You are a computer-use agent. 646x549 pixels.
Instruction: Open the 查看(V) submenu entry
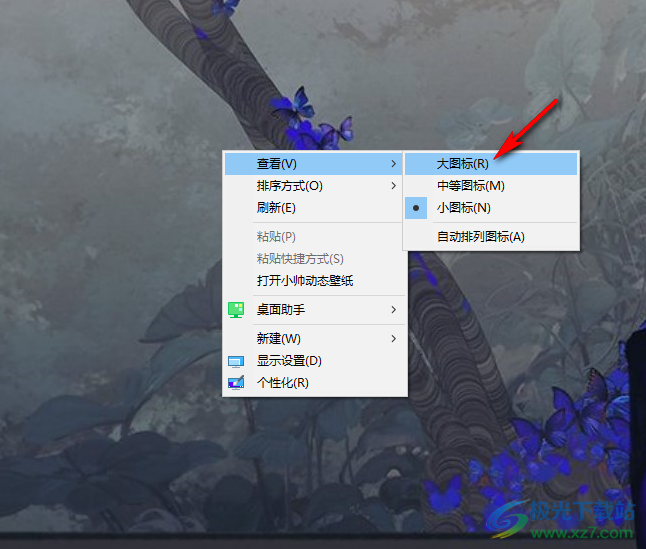click(314, 164)
